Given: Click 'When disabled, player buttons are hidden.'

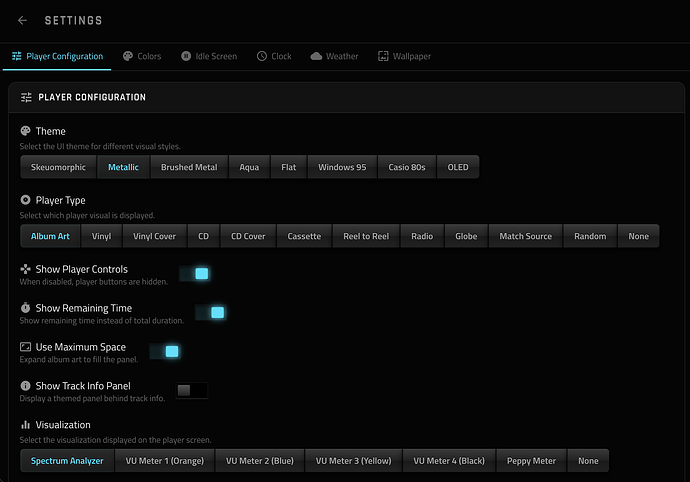Looking at the screenshot, I should tap(93, 282).
